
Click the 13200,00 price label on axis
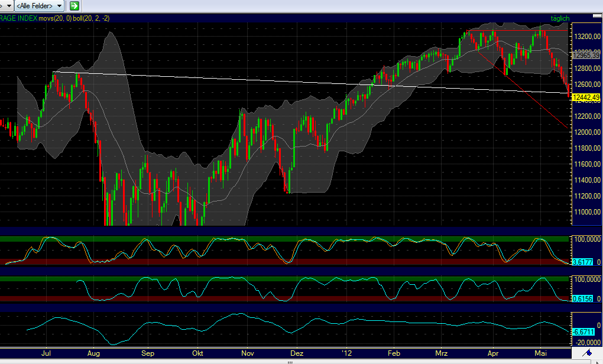pyautogui.click(x=588, y=35)
